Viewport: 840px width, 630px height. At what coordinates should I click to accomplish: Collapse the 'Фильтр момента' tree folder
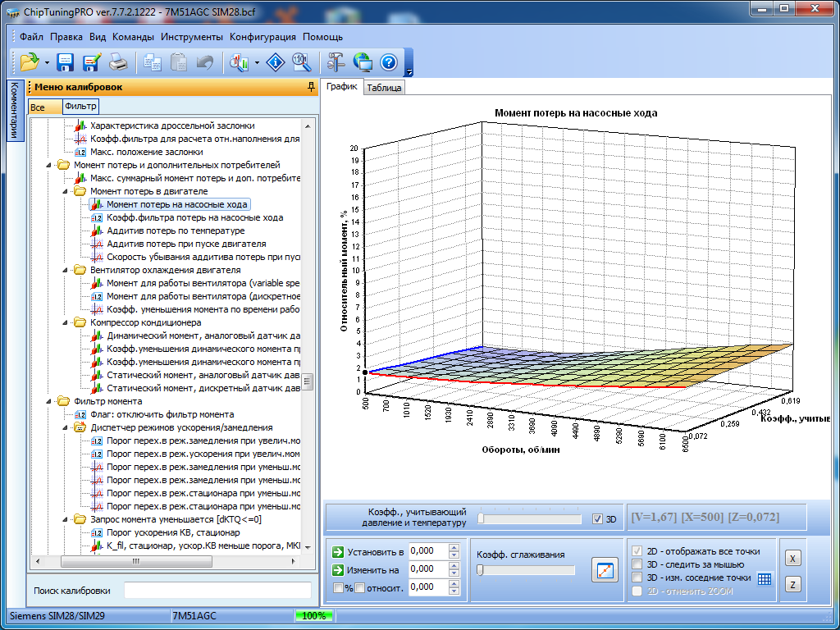(49, 401)
